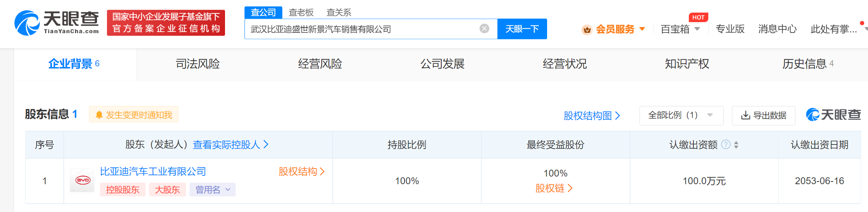This screenshot has width=868, height=212.
Task: Open 比亚迪汽车工业有限公司 shareholder link
Action: [x=153, y=172]
